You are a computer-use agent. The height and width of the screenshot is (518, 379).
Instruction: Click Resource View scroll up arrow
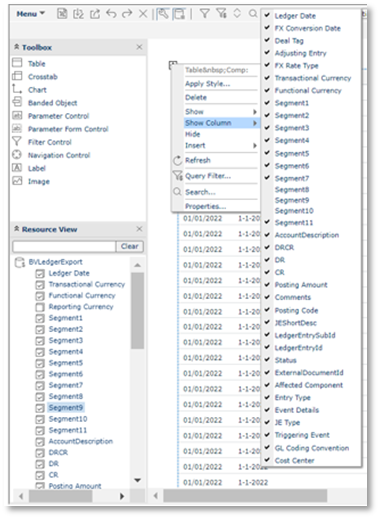(x=137, y=266)
